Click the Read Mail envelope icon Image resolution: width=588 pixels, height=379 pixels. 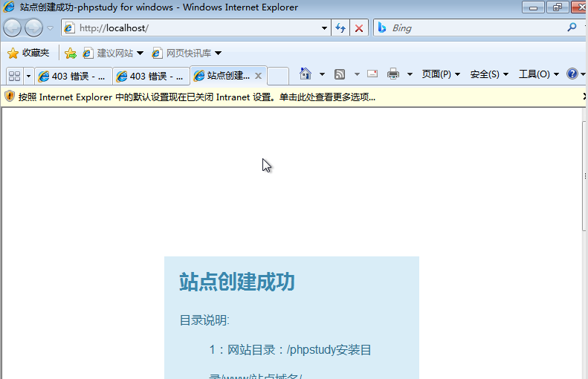coord(372,74)
